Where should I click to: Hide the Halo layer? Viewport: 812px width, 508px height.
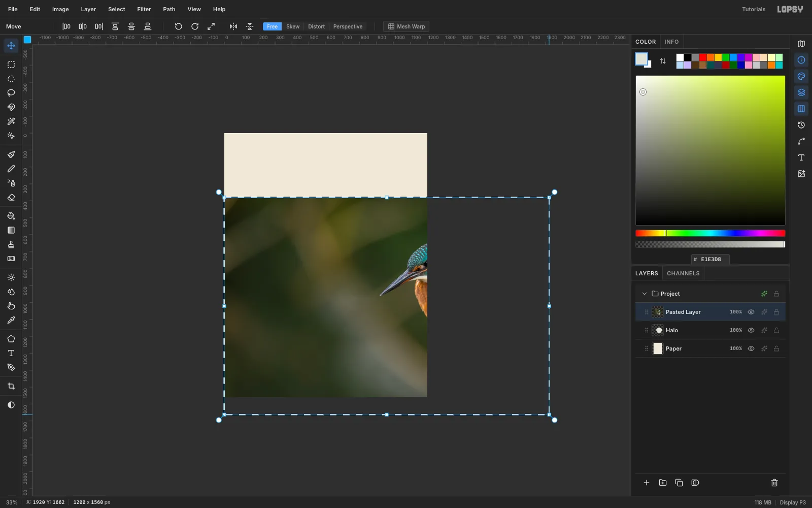click(x=751, y=330)
